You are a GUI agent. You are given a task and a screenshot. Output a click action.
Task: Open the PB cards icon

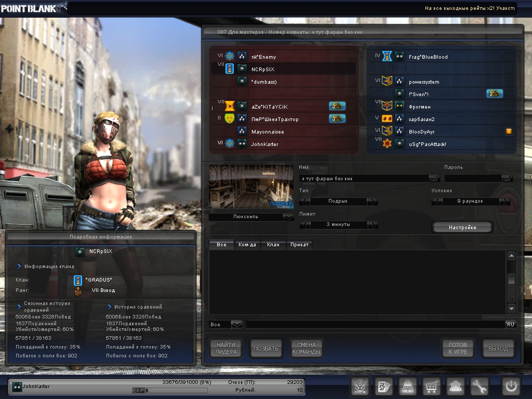383,387
